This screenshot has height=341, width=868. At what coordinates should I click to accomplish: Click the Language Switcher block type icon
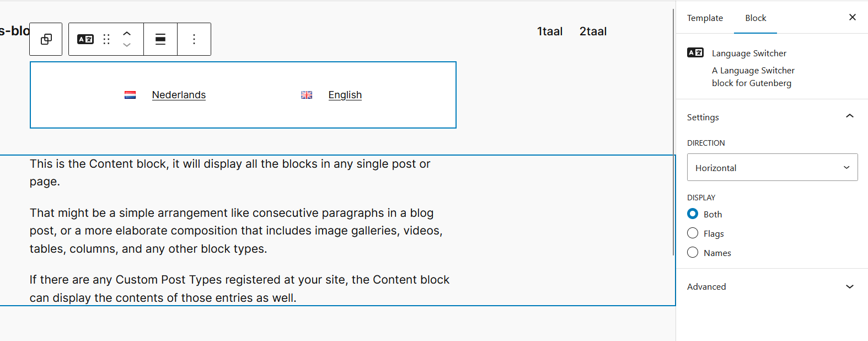[85, 39]
